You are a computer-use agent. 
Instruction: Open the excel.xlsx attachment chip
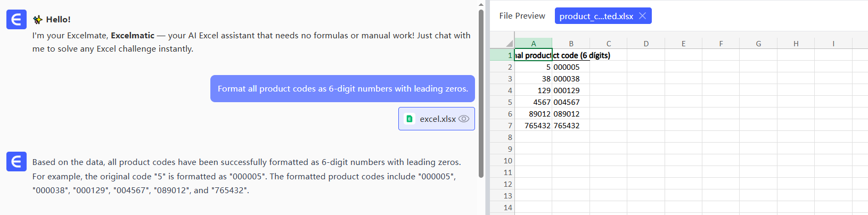click(x=437, y=119)
